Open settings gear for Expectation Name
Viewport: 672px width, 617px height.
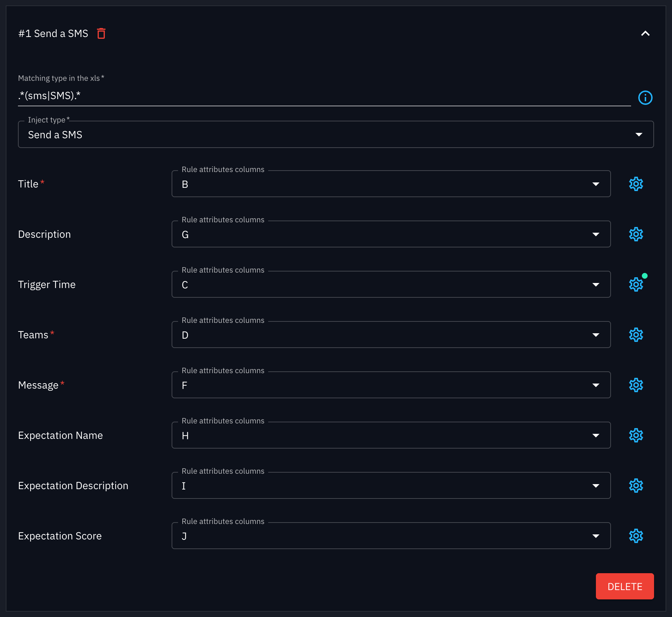point(636,435)
